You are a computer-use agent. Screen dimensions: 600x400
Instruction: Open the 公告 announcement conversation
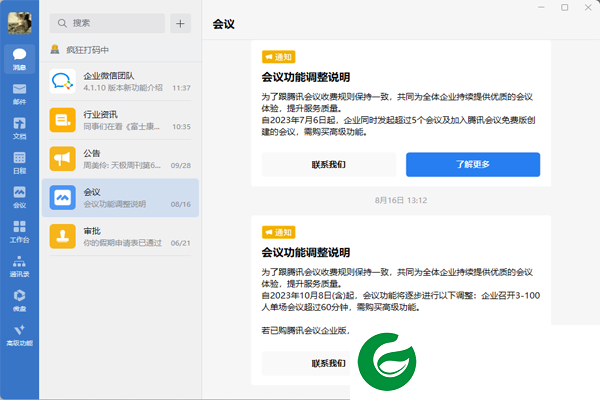pos(121,159)
